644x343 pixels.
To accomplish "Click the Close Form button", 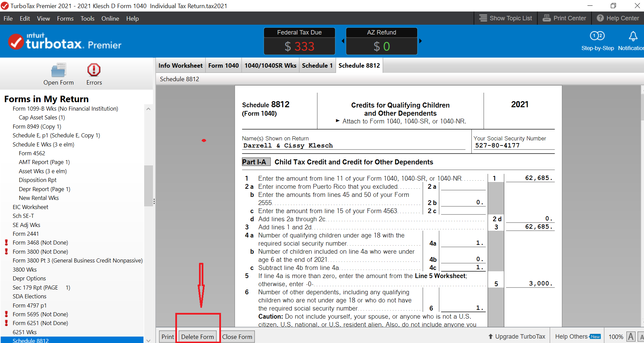I will pos(237,337).
